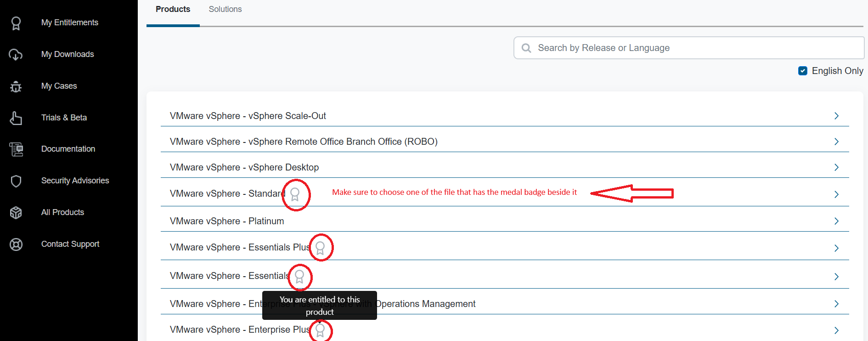Switch to the Solutions tab
This screenshot has width=868, height=341.
click(x=225, y=9)
